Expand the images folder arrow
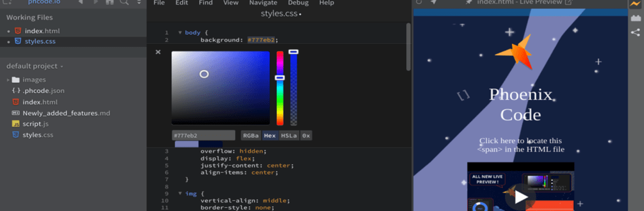This screenshot has height=211, width=644. pos(8,80)
